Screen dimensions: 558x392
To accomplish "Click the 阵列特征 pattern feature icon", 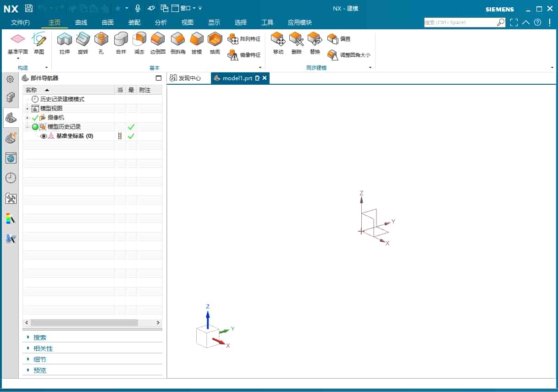I will coord(233,39).
